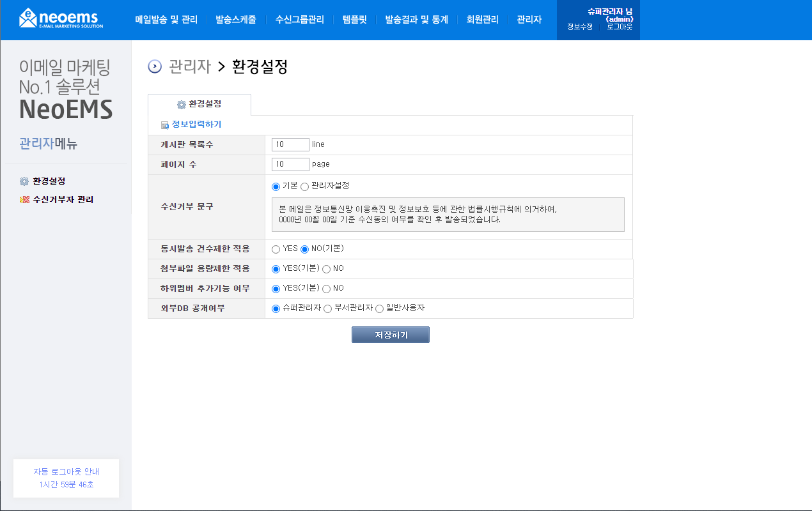
Task: Select 부서관리자 for 외부DB 공개여부
Action: [x=328, y=309]
